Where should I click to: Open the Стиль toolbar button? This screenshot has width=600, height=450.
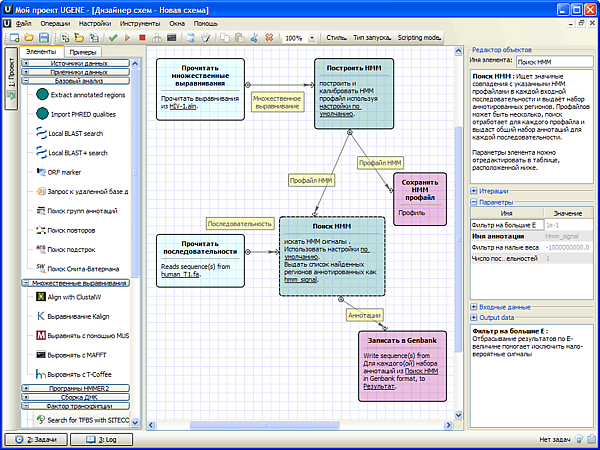coord(336,38)
